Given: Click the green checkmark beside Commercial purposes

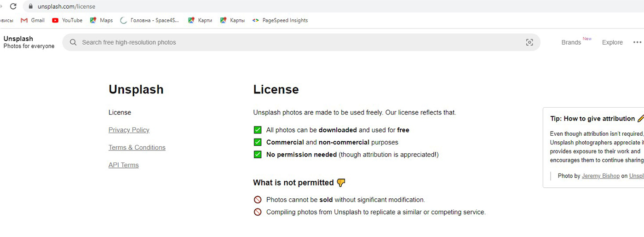Looking at the screenshot, I should (x=258, y=142).
